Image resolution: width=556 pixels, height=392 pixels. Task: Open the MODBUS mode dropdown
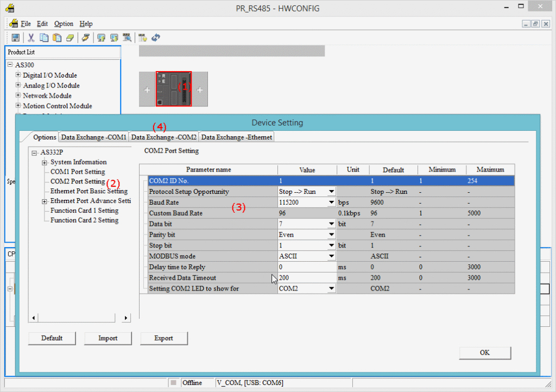(x=331, y=256)
